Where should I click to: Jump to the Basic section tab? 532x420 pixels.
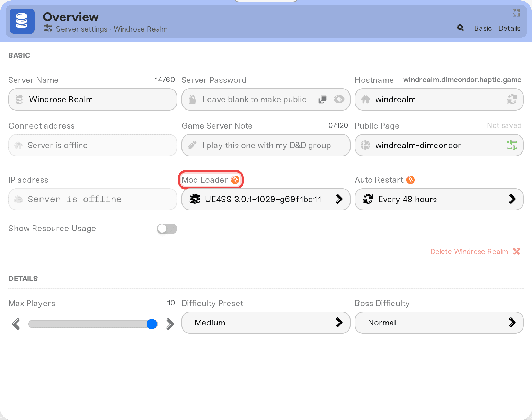483,28
